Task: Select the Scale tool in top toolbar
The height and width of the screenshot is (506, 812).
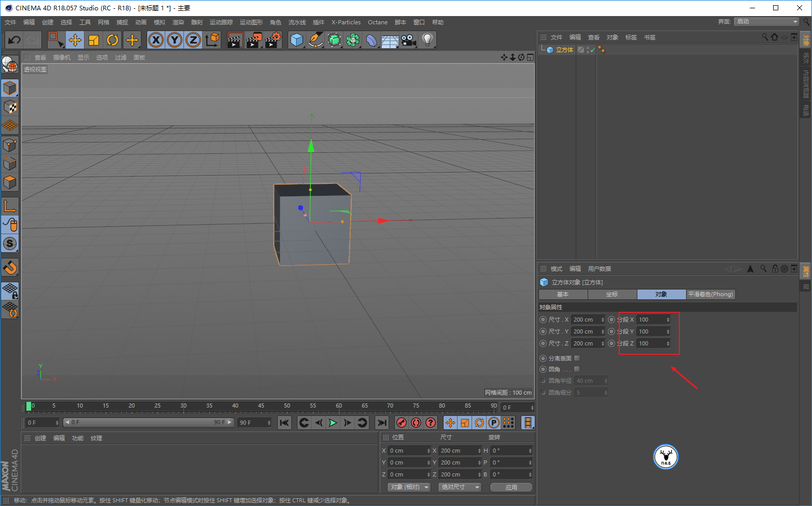Action: (x=94, y=40)
